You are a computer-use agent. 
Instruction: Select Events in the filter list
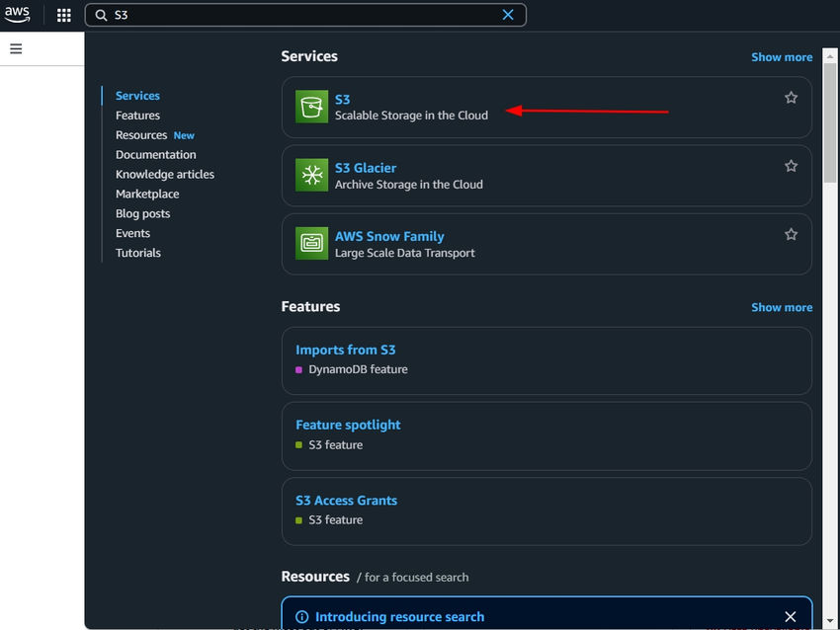pyautogui.click(x=132, y=233)
